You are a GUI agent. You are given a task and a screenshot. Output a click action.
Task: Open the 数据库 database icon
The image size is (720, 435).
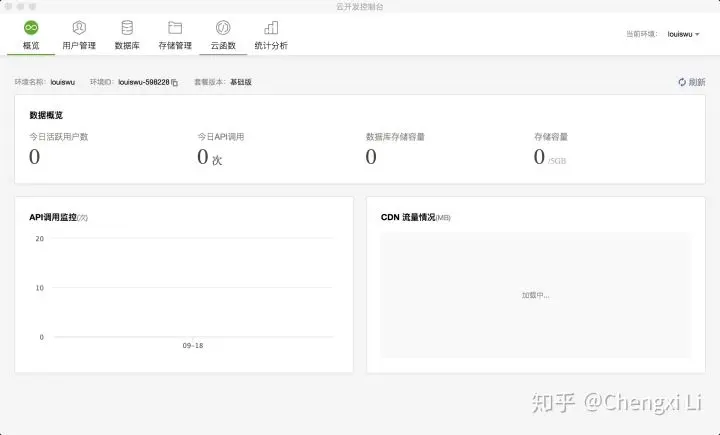[x=127, y=28]
